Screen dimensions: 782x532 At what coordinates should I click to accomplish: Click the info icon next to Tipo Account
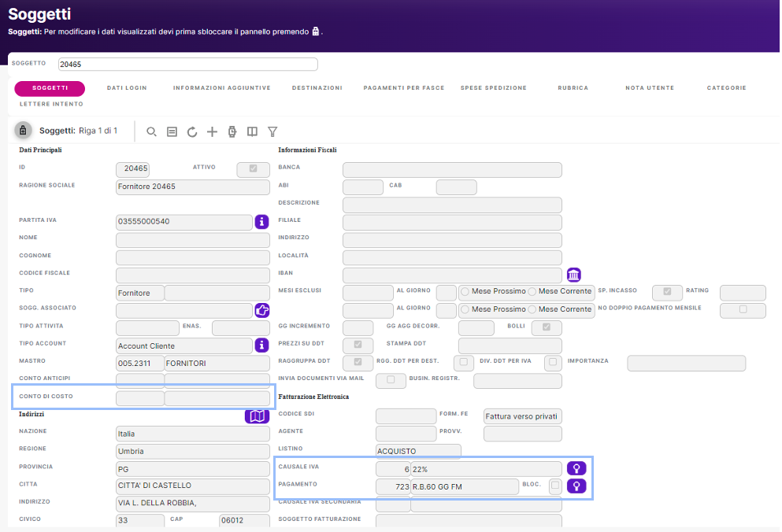pos(261,345)
